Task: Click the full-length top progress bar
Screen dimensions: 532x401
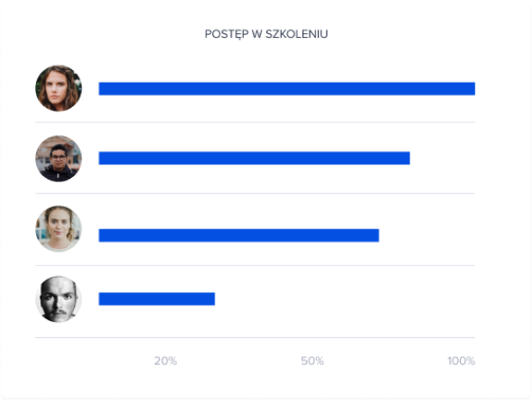Action: (286, 89)
